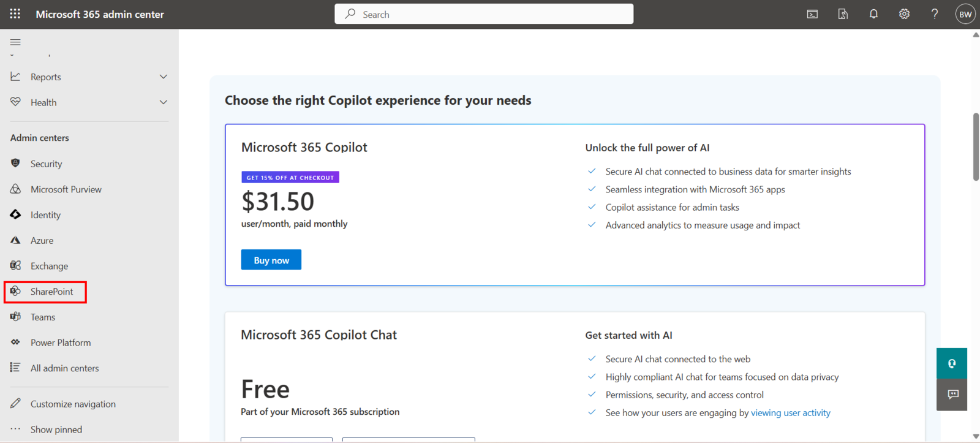The width and height of the screenshot is (980, 443).
Task: Expand the Reports chevron
Action: [x=164, y=77]
